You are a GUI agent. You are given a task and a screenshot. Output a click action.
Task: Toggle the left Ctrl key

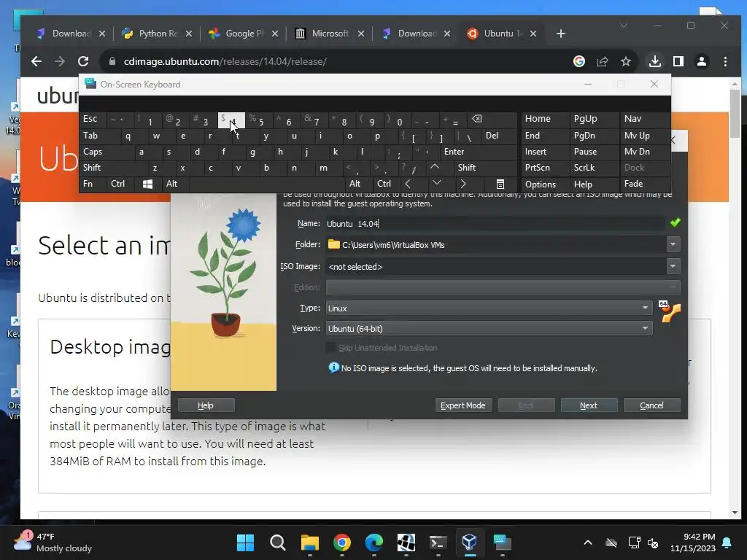click(120, 184)
